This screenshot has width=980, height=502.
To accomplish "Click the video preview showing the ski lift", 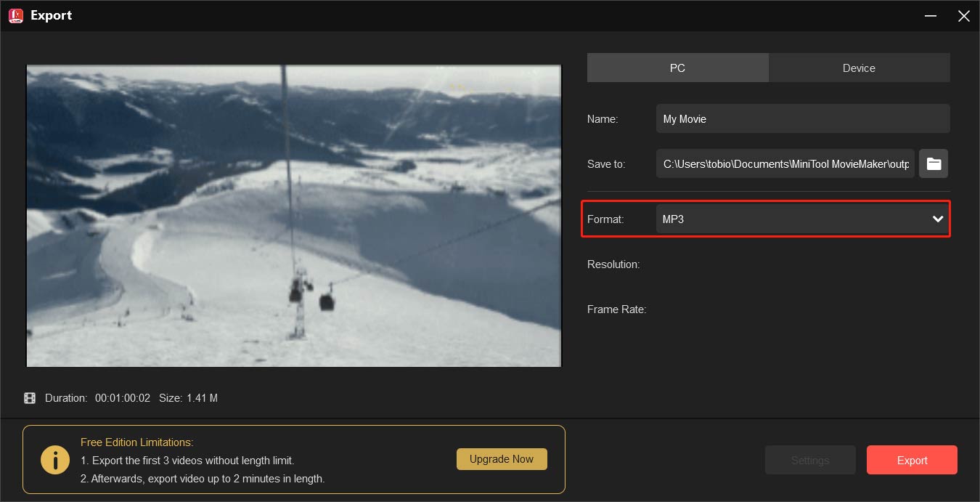I will [x=293, y=215].
